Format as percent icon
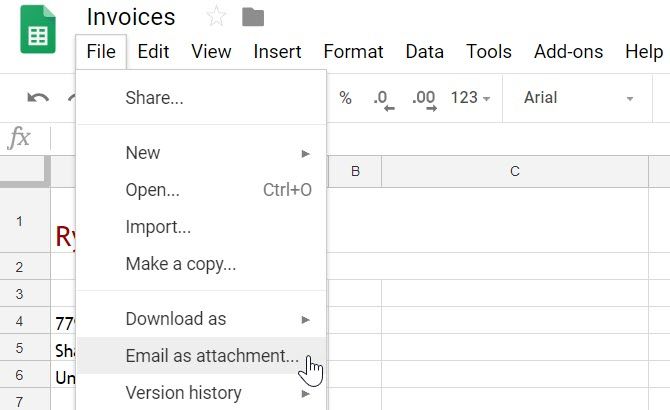Image resolution: width=670 pixels, height=410 pixels. tap(346, 98)
